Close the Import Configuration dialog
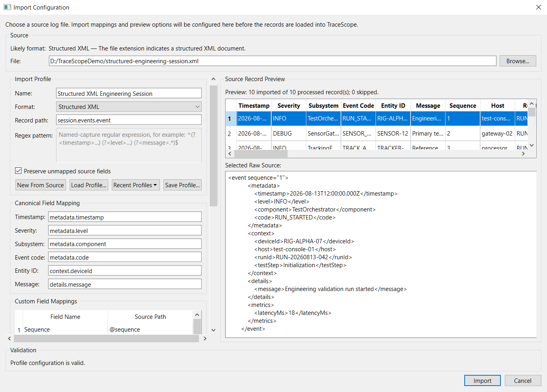547x392 pixels. pos(538,7)
